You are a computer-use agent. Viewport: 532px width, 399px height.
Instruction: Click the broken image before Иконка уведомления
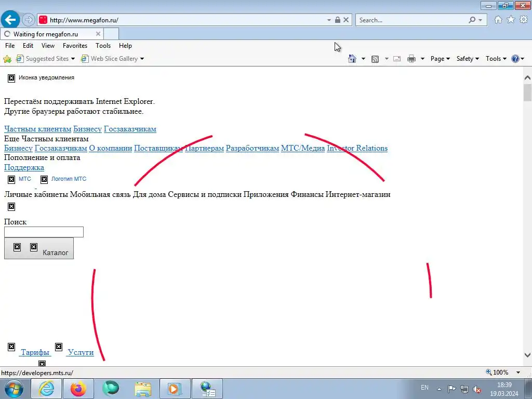coord(11,78)
